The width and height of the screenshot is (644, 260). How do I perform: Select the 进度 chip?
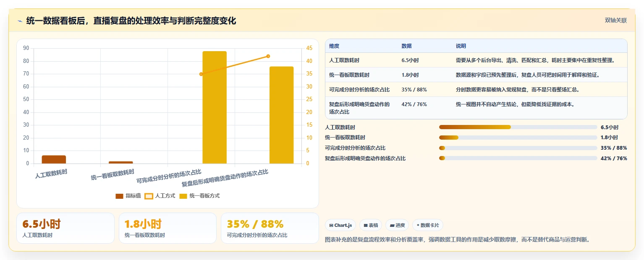pos(397,225)
